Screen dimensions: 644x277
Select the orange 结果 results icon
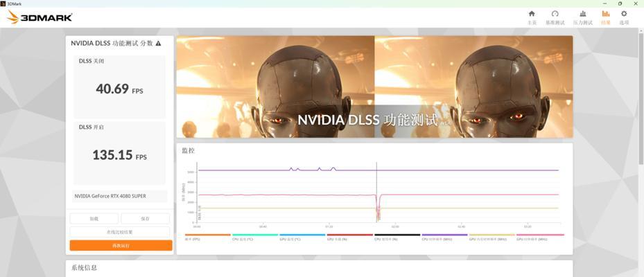point(605,14)
